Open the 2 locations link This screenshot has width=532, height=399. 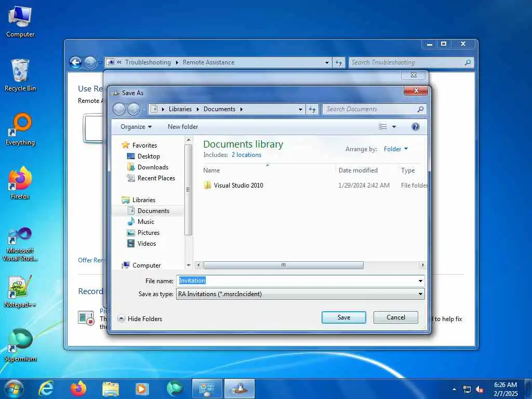click(246, 155)
